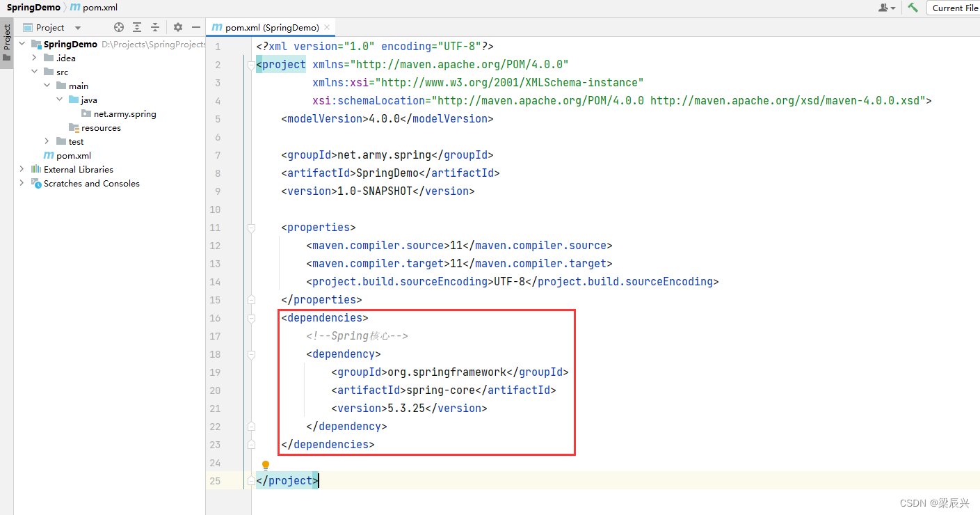Collapse the SpringDemo root node
The width and height of the screenshot is (980, 515).
click(x=22, y=44)
